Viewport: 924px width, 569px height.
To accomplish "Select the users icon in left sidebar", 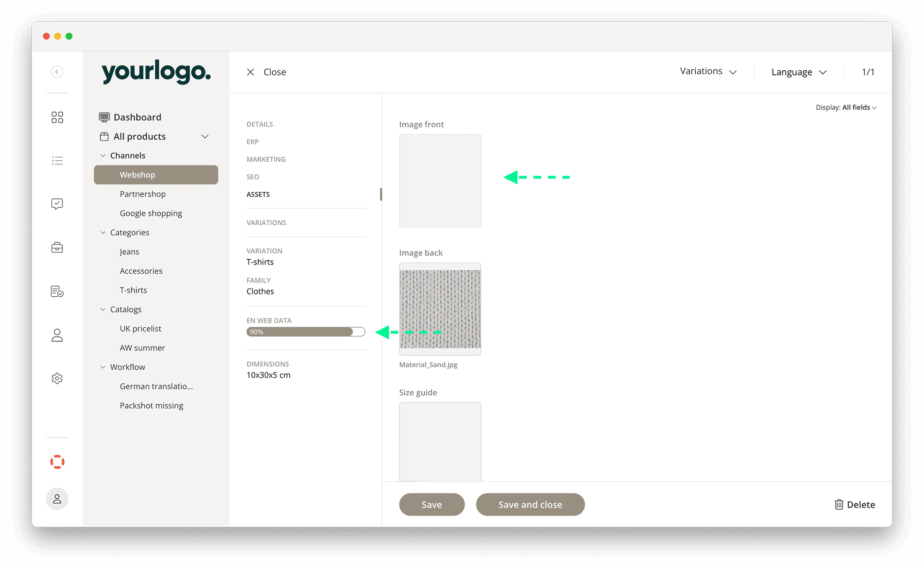I will 57,335.
